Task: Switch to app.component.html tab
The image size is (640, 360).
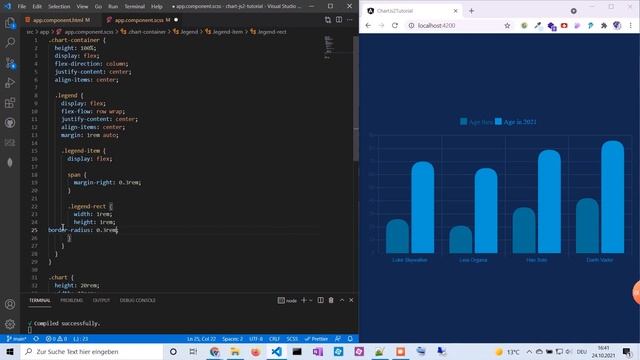Action: pos(58,20)
